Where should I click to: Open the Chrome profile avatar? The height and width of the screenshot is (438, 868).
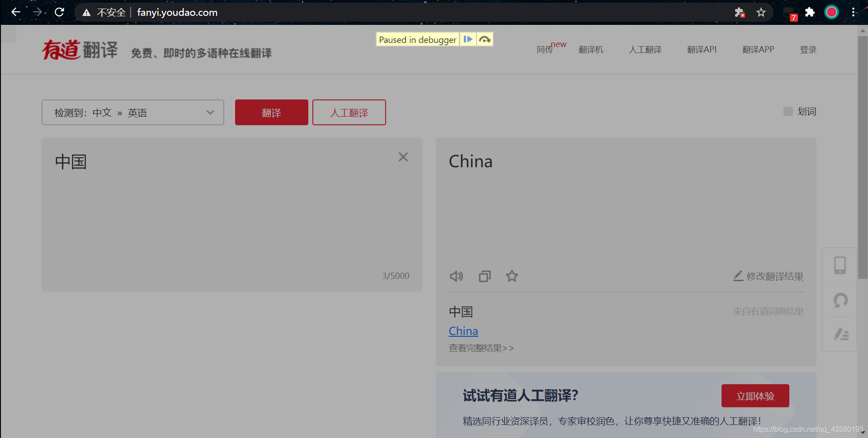click(x=831, y=12)
